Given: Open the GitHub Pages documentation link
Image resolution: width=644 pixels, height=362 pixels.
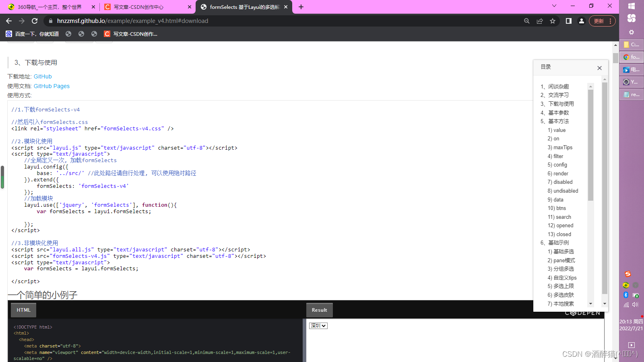Looking at the screenshot, I should 52,86.
